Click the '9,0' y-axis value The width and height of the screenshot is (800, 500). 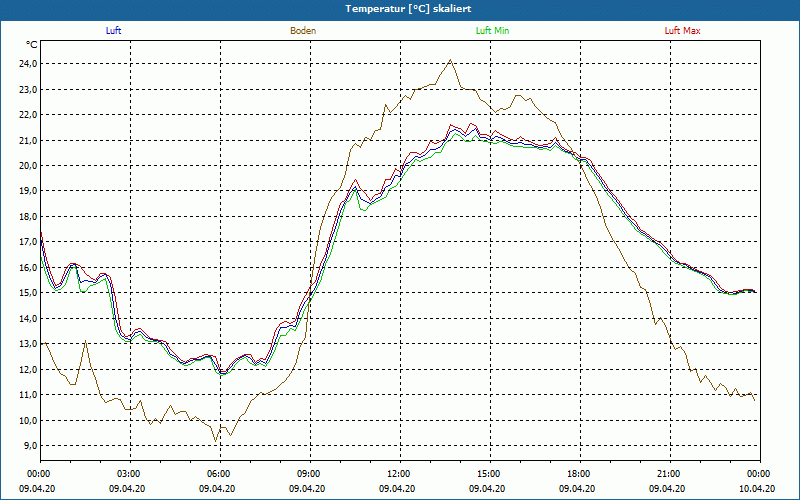point(30,446)
